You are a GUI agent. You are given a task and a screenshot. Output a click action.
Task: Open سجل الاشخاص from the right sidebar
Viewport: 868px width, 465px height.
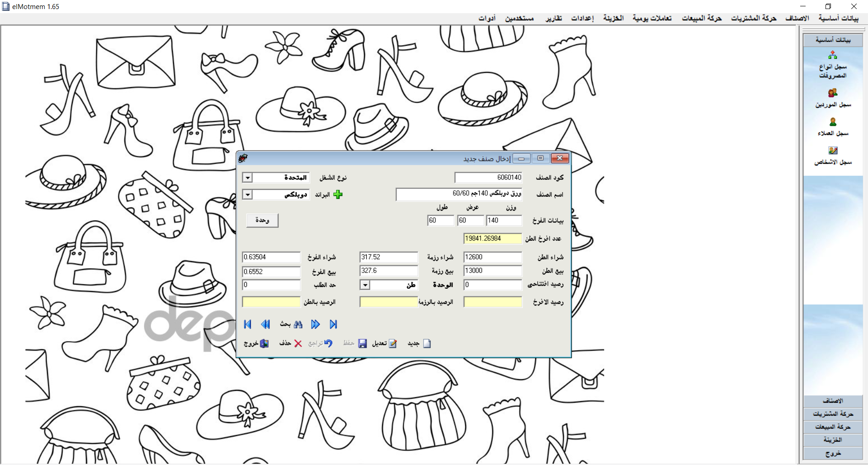(833, 155)
